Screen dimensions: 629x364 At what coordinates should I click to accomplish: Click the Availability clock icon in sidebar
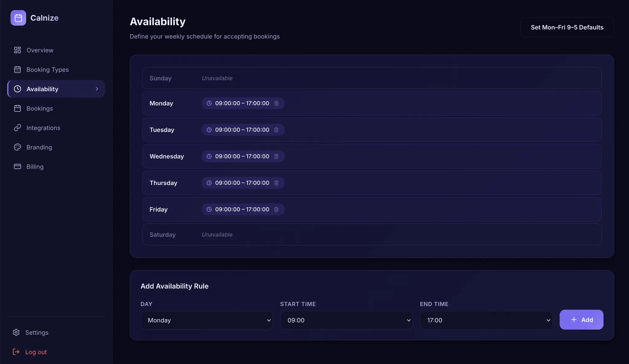click(x=18, y=89)
